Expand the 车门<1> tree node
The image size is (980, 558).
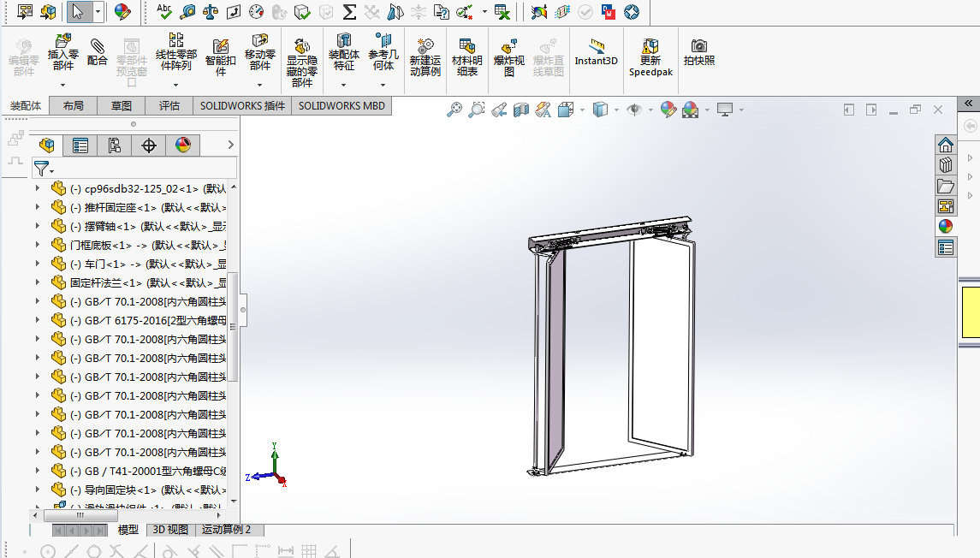point(38,264)
